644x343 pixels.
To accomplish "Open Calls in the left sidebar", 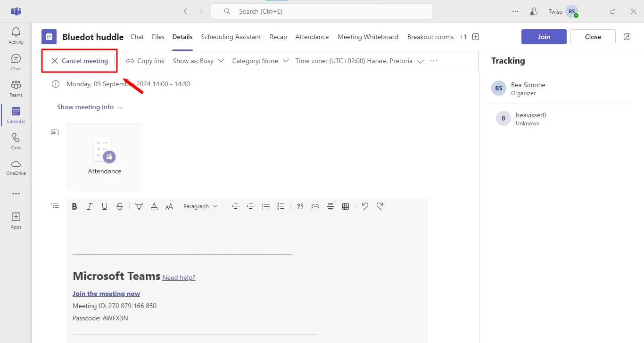I will click(16, 141).
